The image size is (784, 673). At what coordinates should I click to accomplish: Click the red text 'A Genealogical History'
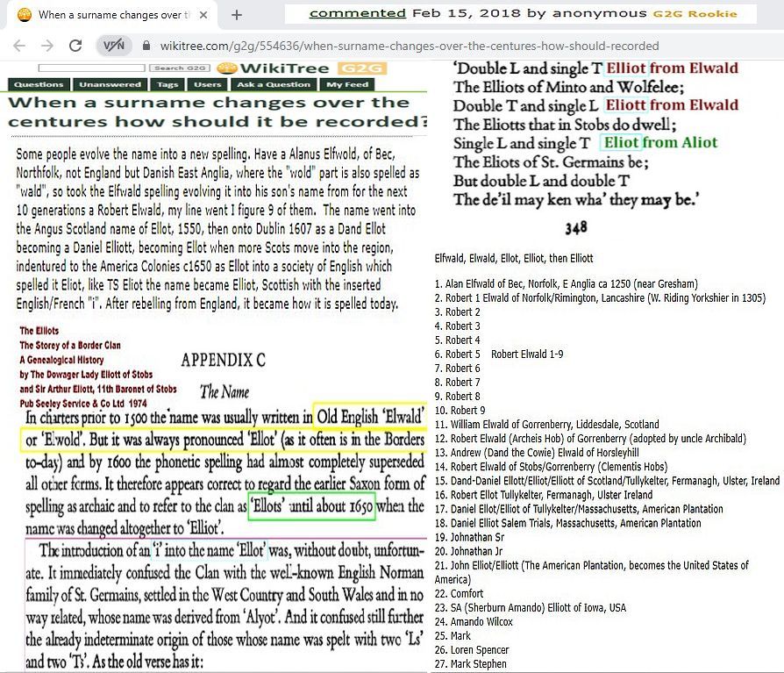coord(61,360)
